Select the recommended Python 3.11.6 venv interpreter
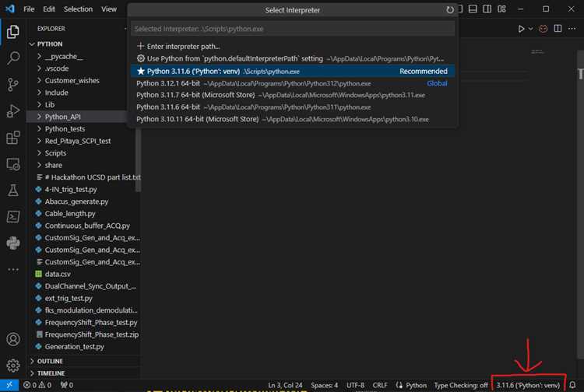 [x=293, y=71]
